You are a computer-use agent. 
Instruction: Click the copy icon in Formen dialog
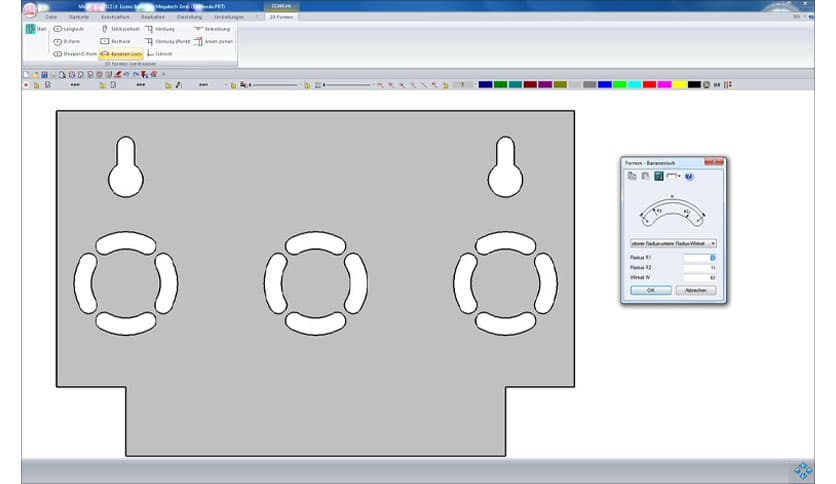point(631,176)
